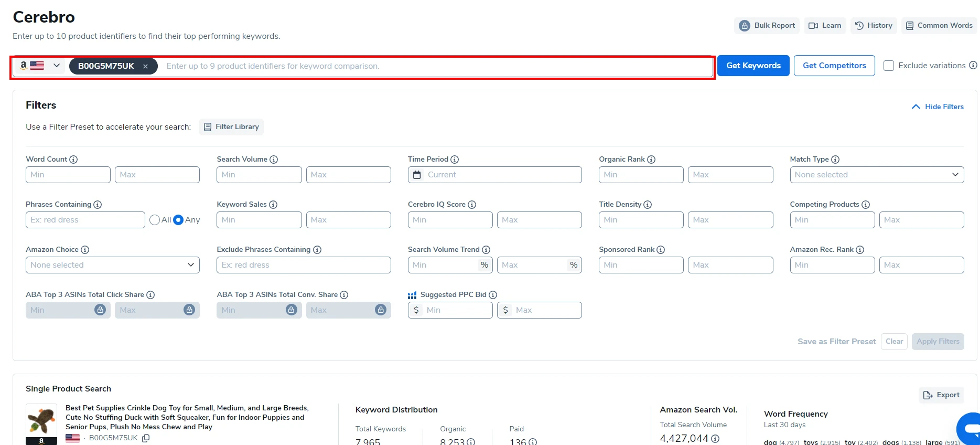
Task: Click Exclude Phrases Containing info icon
Action: pyautogui.click(x=317, y=250)
